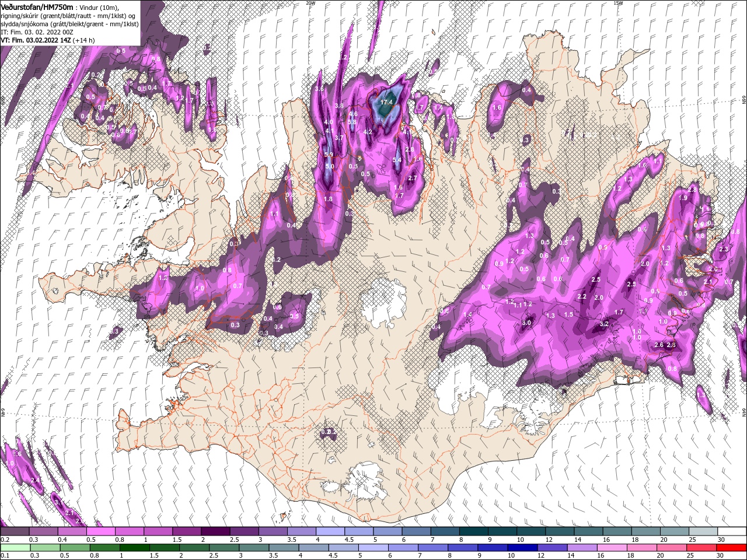
Task: Click the 5.4 value label on the map
Action: click(x=397, y=160)
